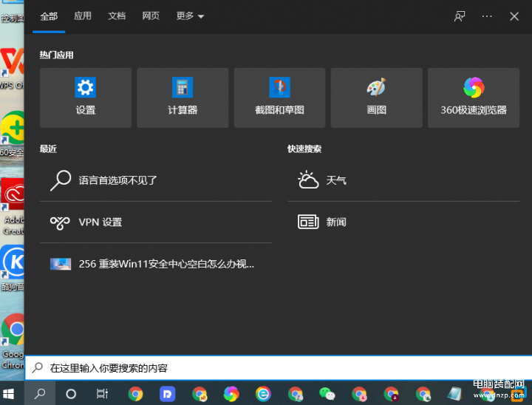Expand the 更多 dropdown

[x=190, y=16]
